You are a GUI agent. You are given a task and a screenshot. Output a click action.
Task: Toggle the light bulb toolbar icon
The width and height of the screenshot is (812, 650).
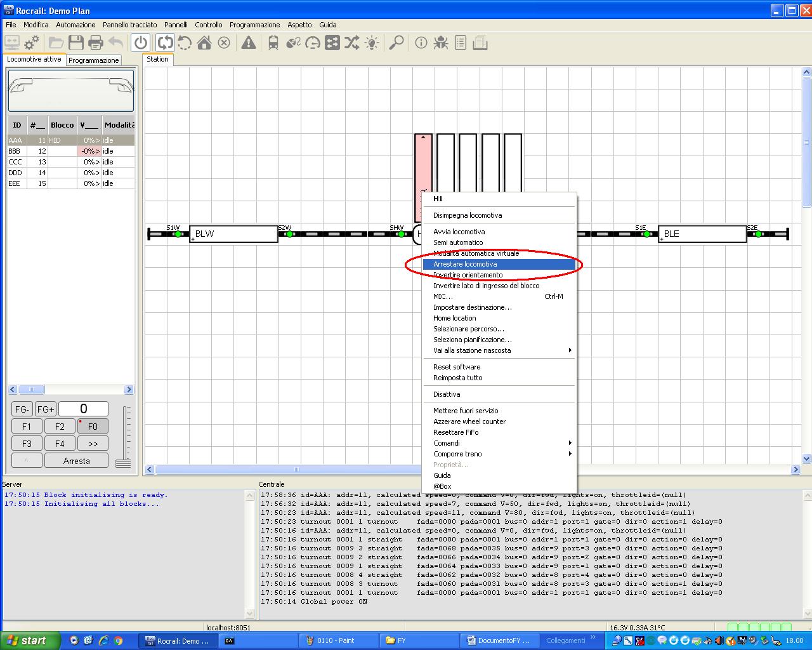tap(372, 43)
